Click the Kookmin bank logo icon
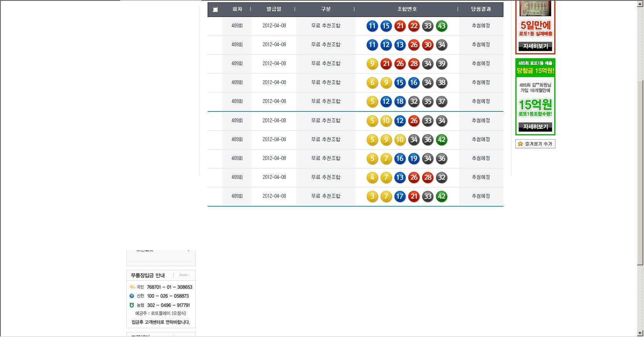The image size is (644, 337). pos(132,287)
